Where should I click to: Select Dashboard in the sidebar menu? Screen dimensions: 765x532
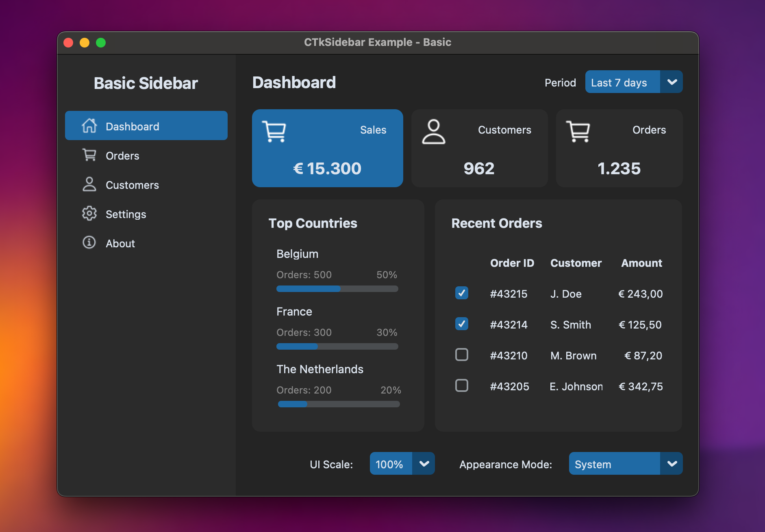[146, 126]
